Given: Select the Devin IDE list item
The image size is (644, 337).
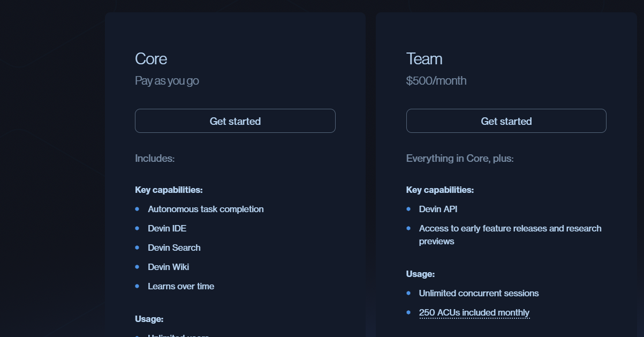Looking at the screenshot, I should click(167, 228).
